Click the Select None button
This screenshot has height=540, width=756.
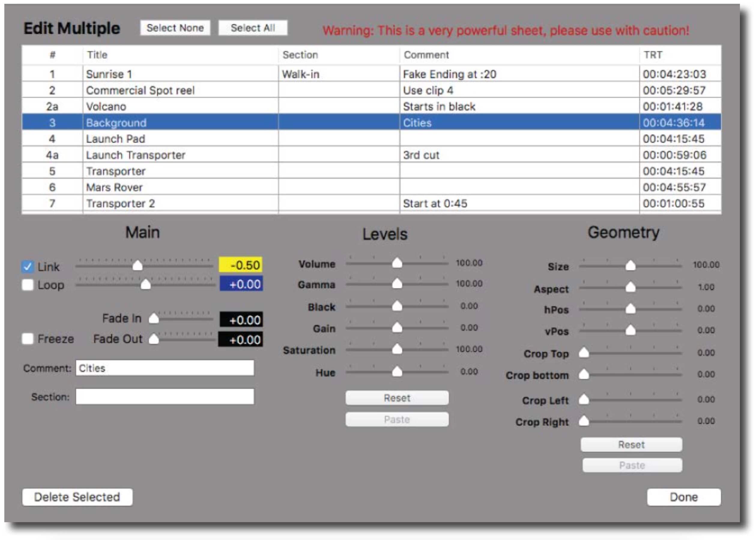pos(175,28)
